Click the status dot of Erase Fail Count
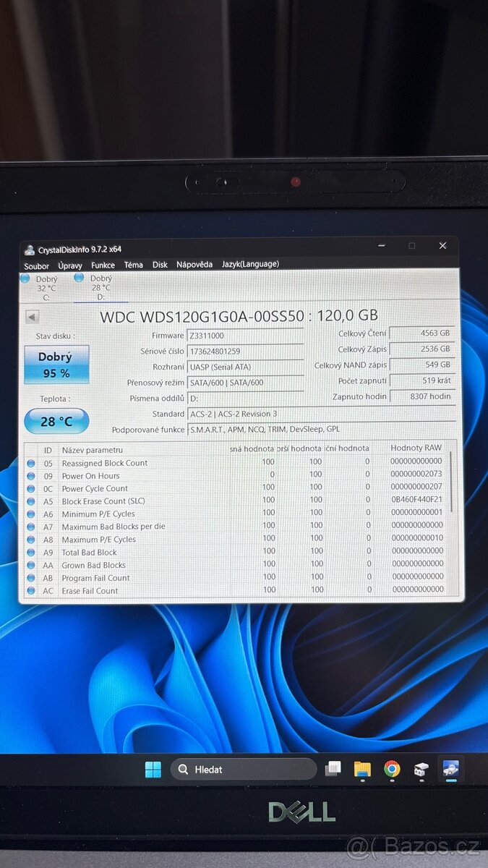488x868 pixels. pyautogui.click(x=31, y=591)
